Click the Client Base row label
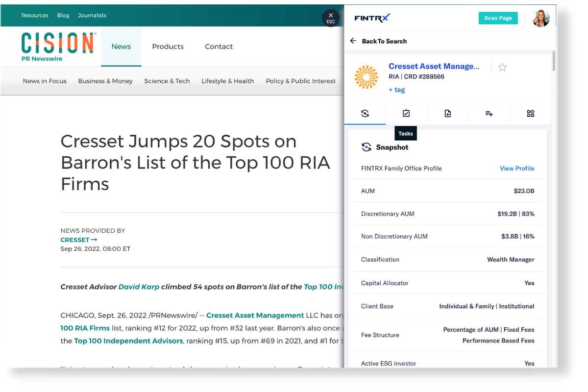Viewport: 588px width, 392px height. [377, 306]
